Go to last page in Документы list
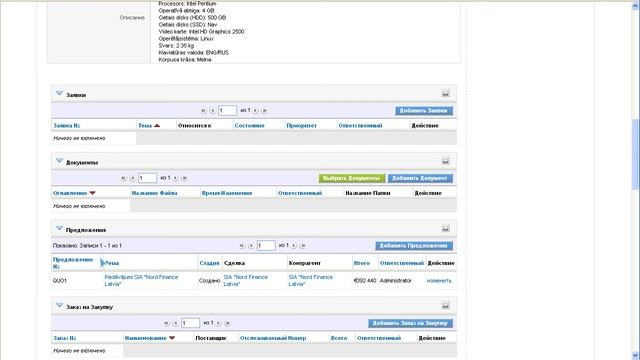Screen dimensions: 640x360 pos(184,178)
